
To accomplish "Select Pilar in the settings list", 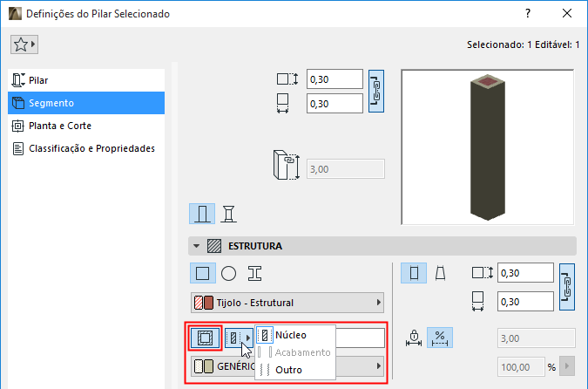I will click(86, 80).
